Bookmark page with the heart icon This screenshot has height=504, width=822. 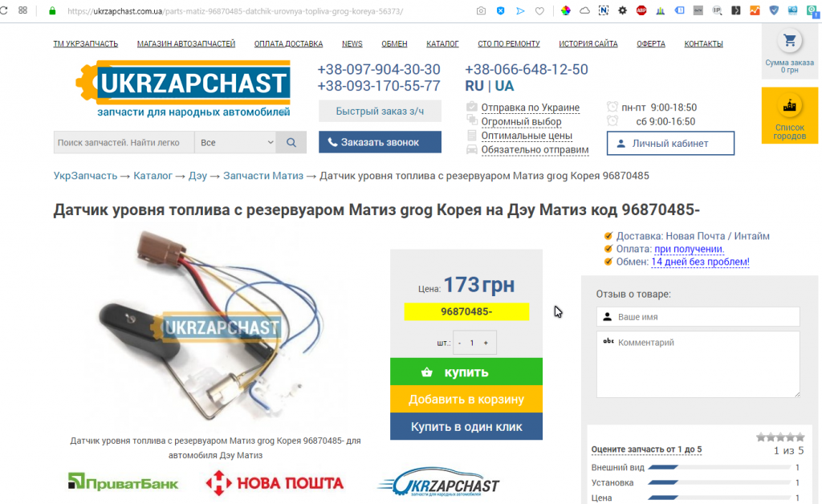[x=539, y=11]
